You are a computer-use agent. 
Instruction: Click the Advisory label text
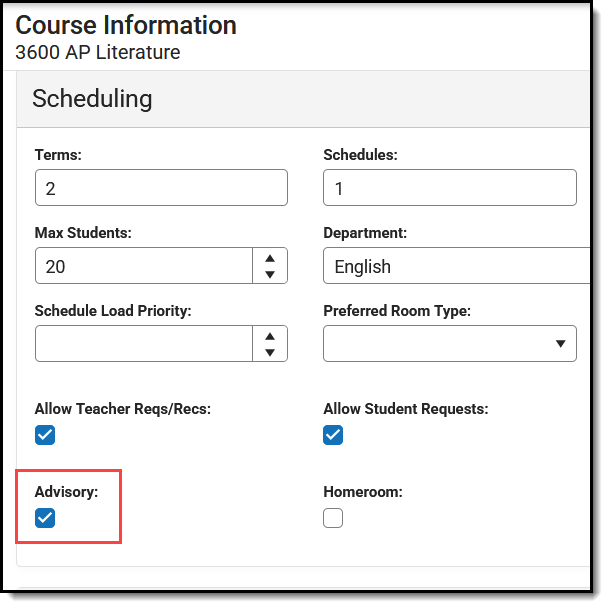tap(66, 492)
